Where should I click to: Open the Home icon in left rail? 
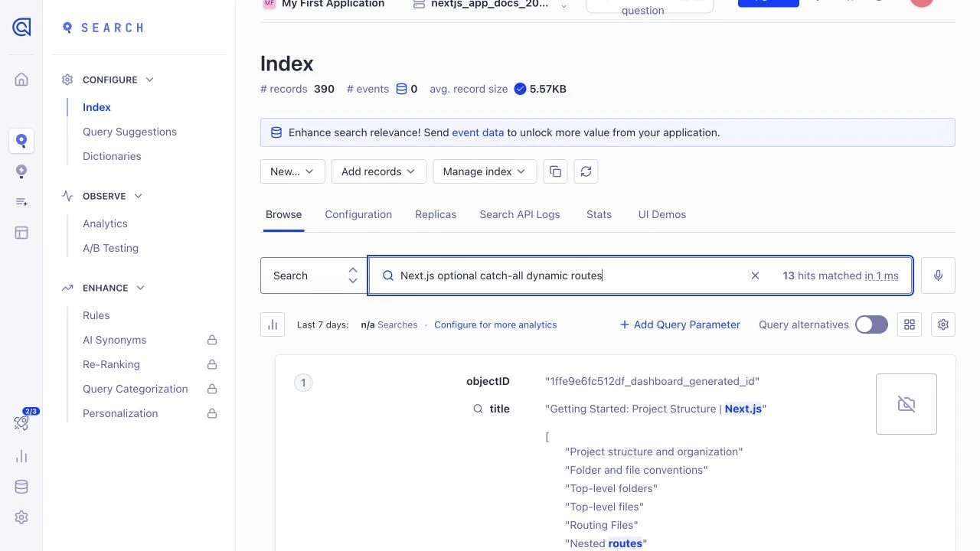(x=21, y=80)
